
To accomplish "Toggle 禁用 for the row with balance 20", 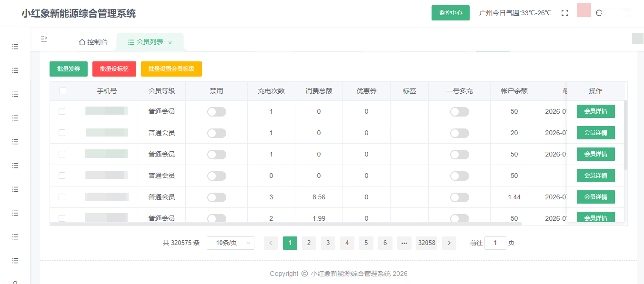I will [217, 133].
